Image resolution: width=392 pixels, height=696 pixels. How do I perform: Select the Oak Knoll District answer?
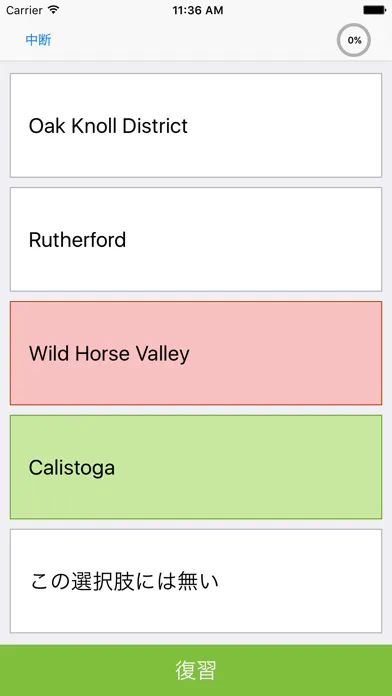tap(196, 125)
